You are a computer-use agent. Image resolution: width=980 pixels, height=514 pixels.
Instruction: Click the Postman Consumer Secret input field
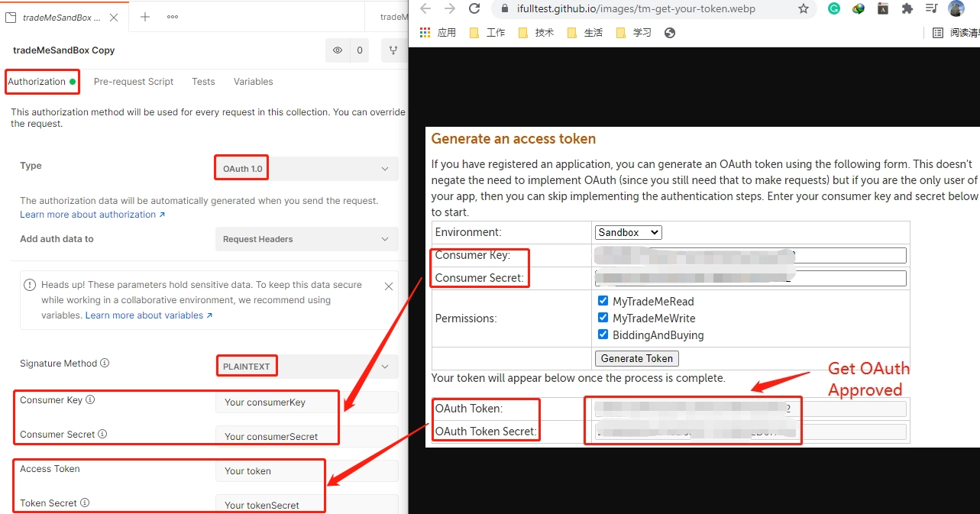pos(307,437)
